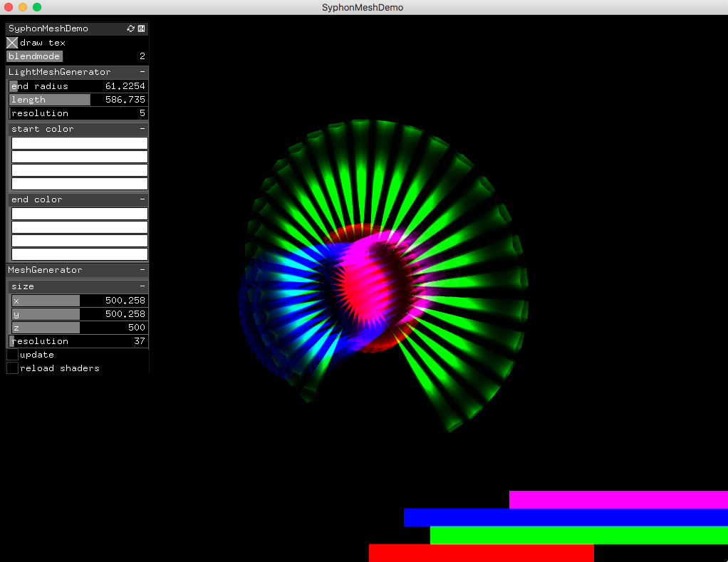Collapse the 'end color' group

coord(142,199)
